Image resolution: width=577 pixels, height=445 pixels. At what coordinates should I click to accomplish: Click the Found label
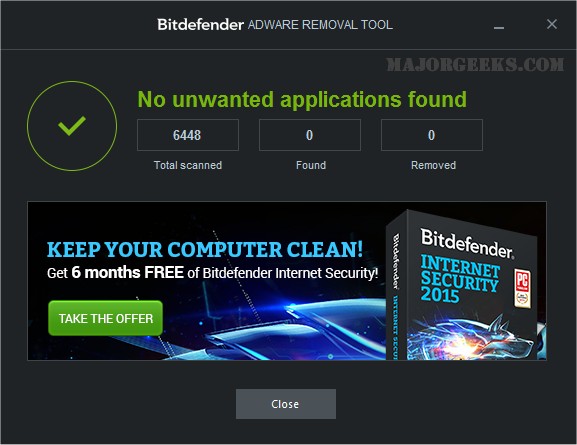pyautogui.click(x=311, y=165)
